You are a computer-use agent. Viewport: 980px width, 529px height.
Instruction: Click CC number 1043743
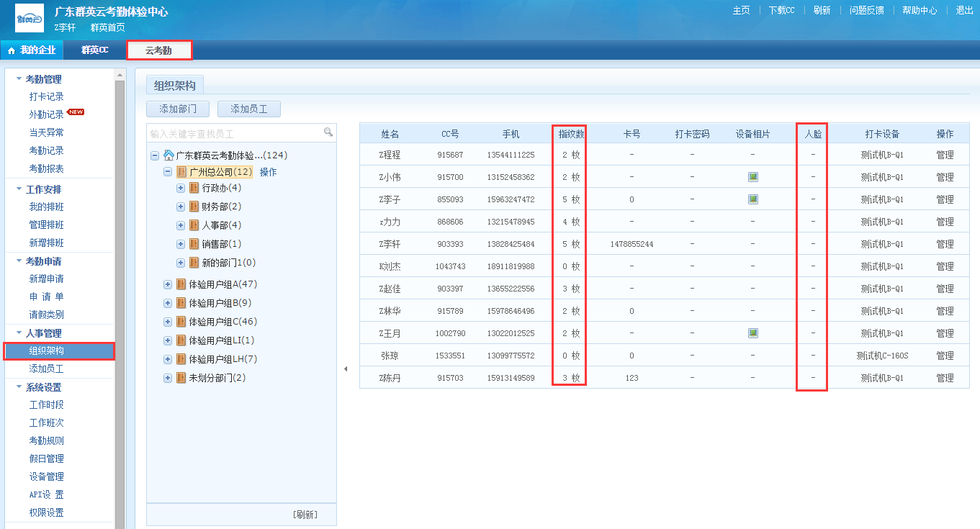point(450,266)
